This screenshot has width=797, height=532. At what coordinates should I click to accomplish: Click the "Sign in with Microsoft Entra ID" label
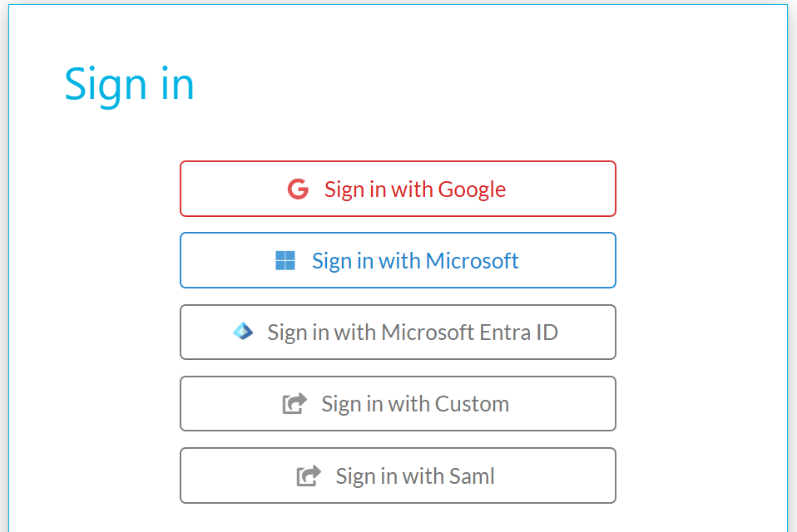coord(412,333)
